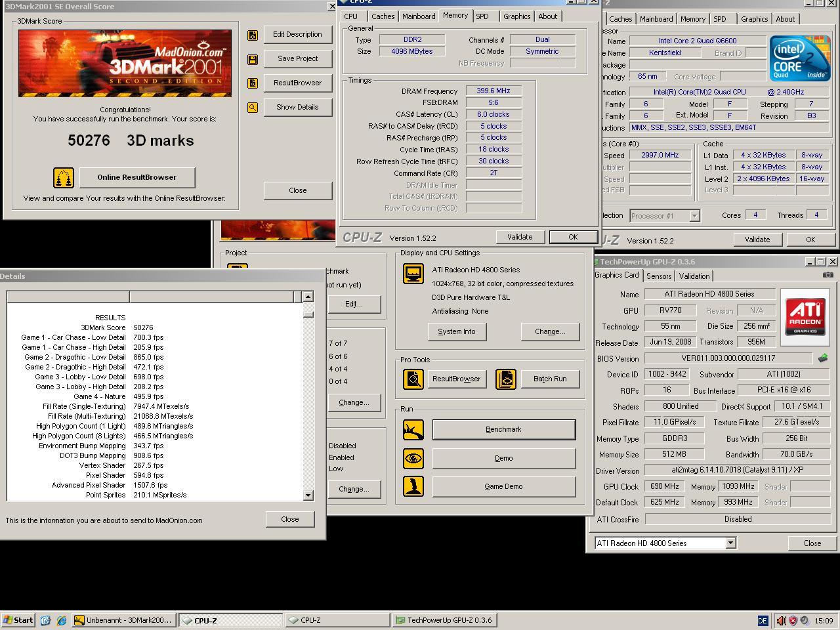The width and height of the screenshot is (840, 630).
Task: Click the Batch Run button
Action: [550, 379]
